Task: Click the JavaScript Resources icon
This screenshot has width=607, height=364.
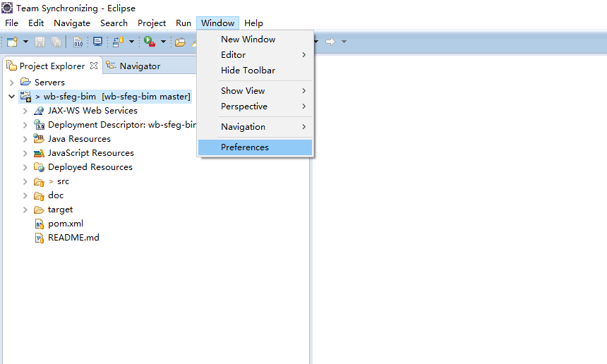Action: [39, 153]
